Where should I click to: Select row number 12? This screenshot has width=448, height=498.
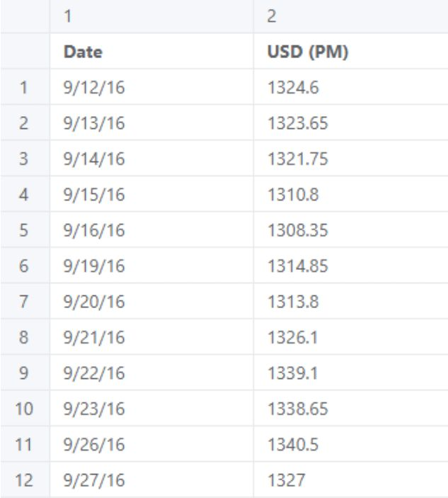(x=25, y=480)
